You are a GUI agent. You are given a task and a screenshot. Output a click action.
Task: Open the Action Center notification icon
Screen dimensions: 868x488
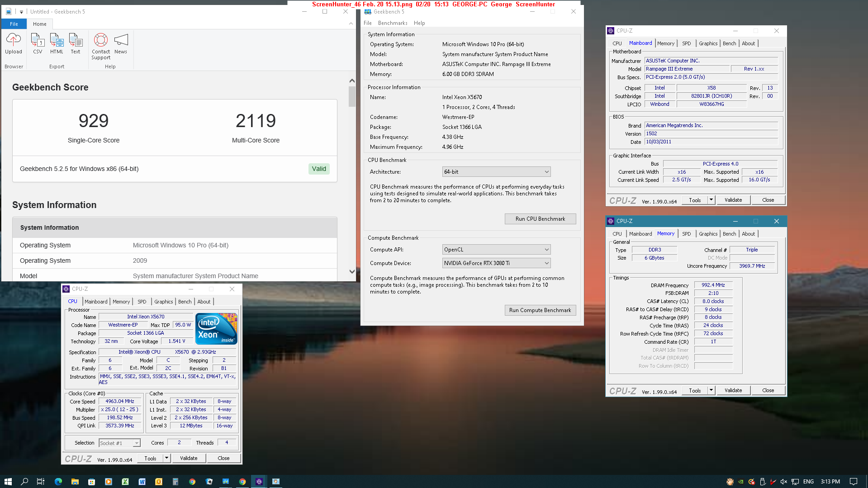(854, 482)
